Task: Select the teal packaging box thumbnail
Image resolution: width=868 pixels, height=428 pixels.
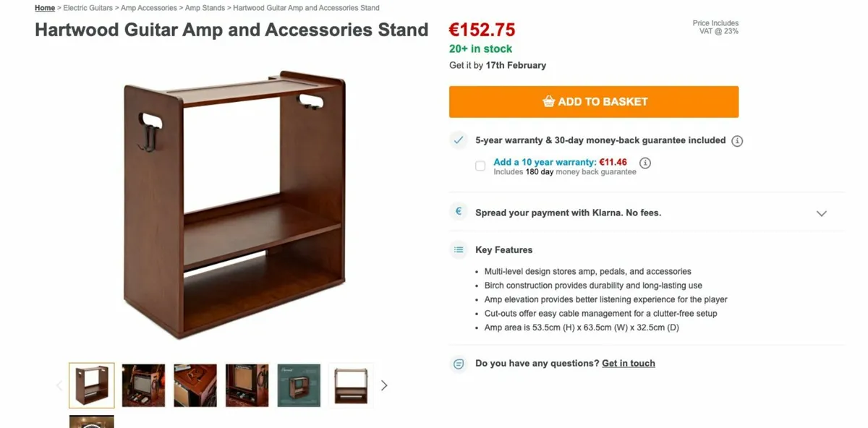Action: [299, 385]
